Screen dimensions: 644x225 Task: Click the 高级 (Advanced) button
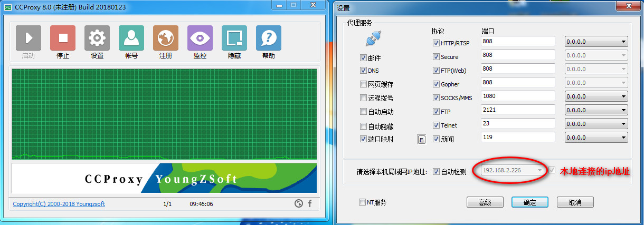[x=485, y=202]
